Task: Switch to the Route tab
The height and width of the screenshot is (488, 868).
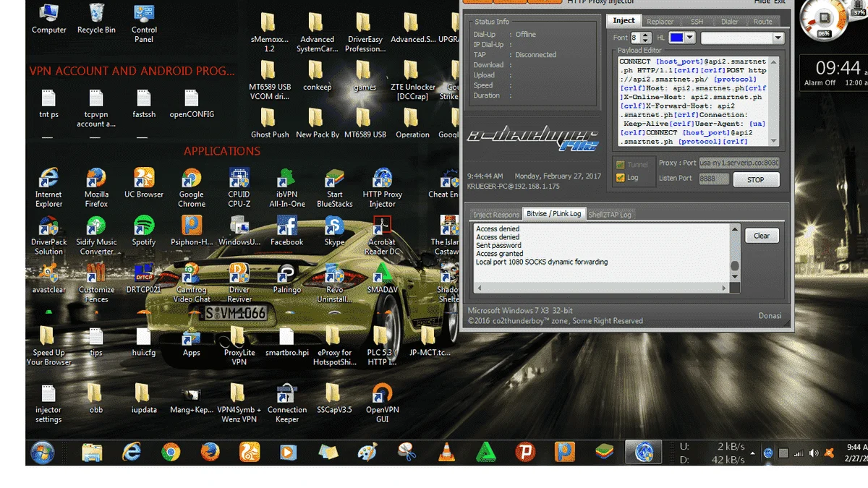Action: [763, 22]
